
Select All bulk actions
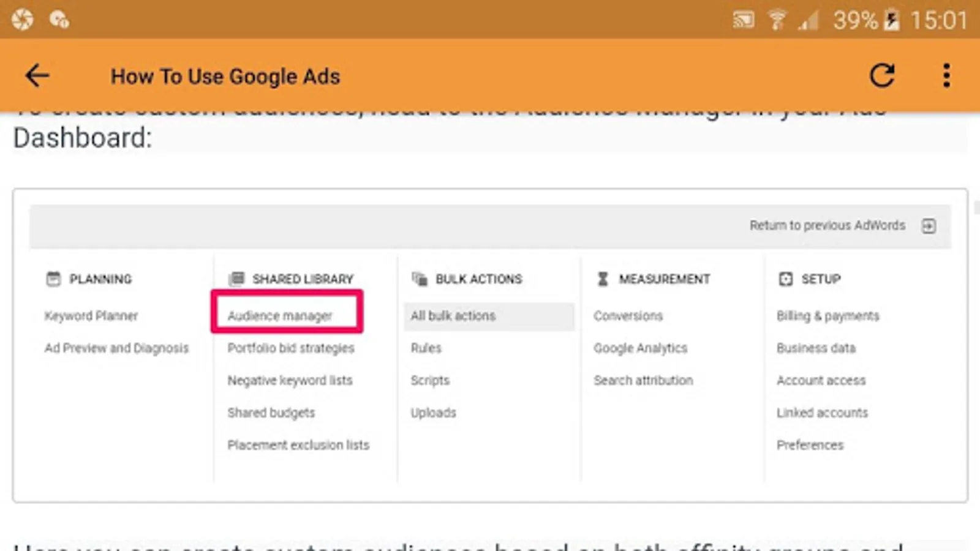pyautogui.click(x=489, y=316)
